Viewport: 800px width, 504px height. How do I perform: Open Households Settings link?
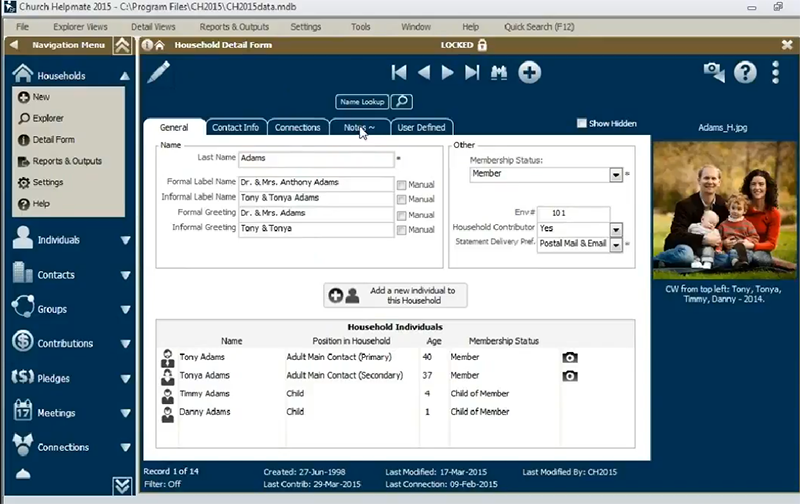pos(41,183)
